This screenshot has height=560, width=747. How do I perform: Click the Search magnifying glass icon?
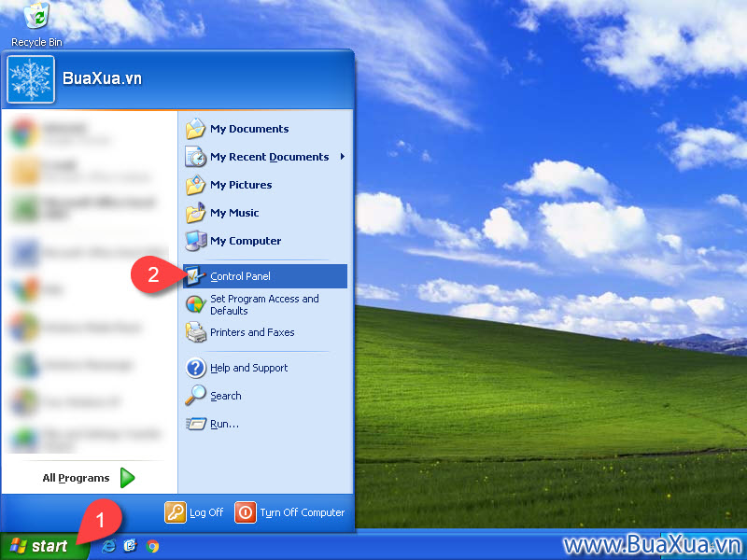point(195,396)
